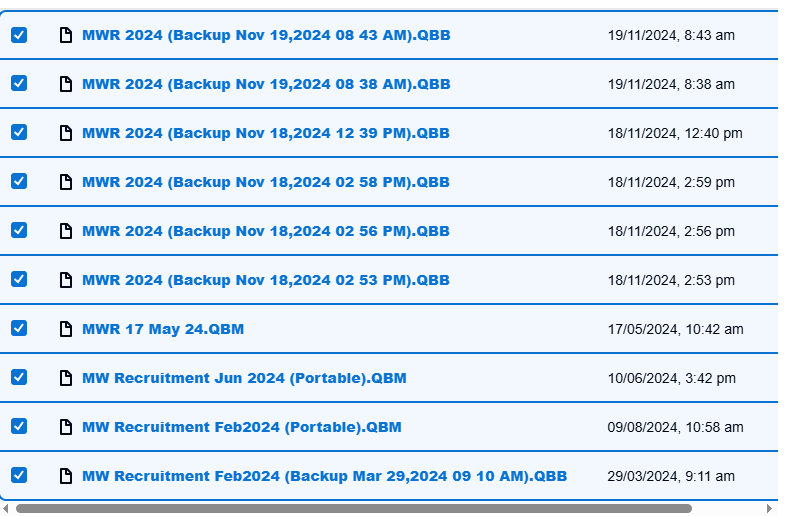Image resolution: width=791 pixels, height=516 pixels.
Task: Open MWR 2024 Backup Nov 18 02 53 PM file
Action: [x=266, y=280]
